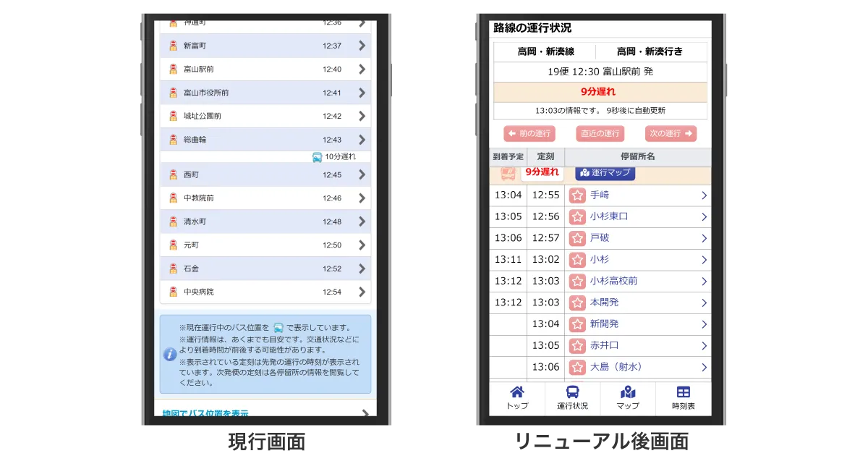Screen dimensions: 868x456
Task: Tap the bus stop icon beside 西町
Action: (173, 174)
